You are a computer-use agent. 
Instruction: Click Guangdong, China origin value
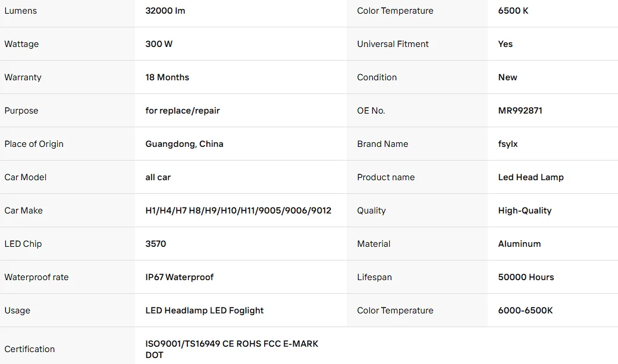click(184, 144)
